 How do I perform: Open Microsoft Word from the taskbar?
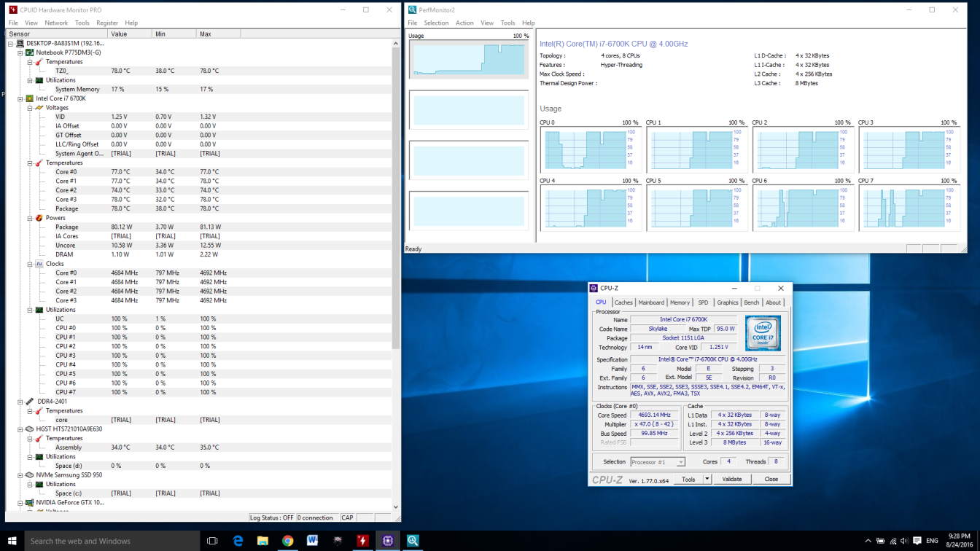coord(313,541)
